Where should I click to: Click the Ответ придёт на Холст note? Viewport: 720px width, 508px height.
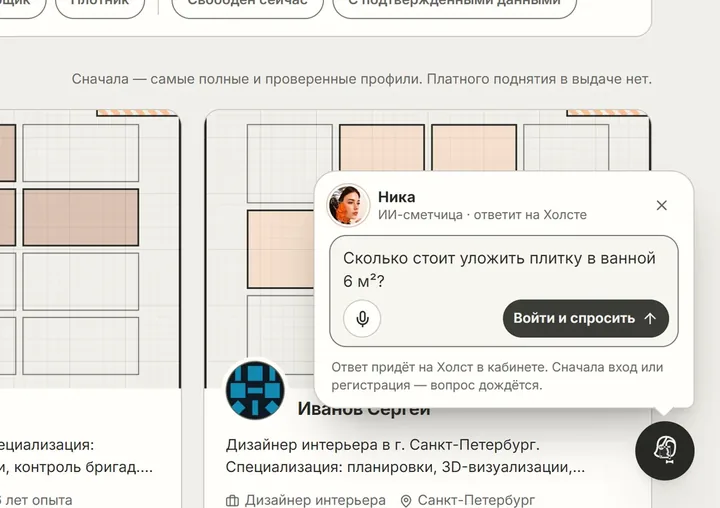coord(497,376)
